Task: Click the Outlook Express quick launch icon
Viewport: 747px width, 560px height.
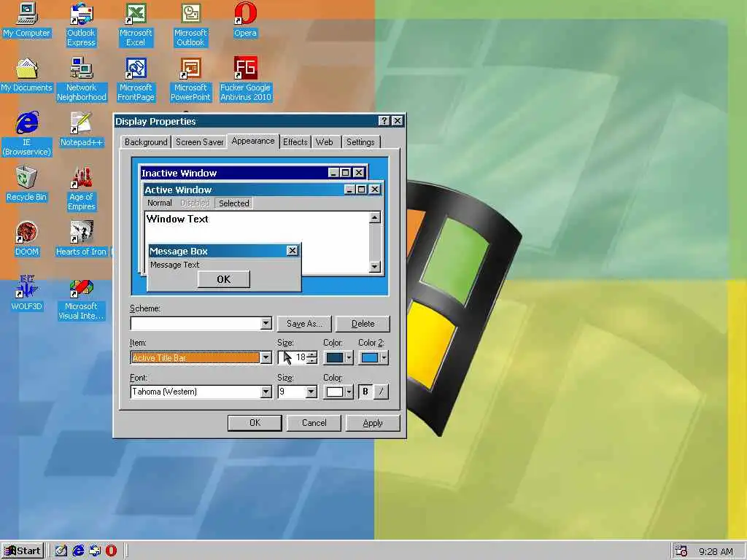Action: pyautogui.click(x=95, y=551)
